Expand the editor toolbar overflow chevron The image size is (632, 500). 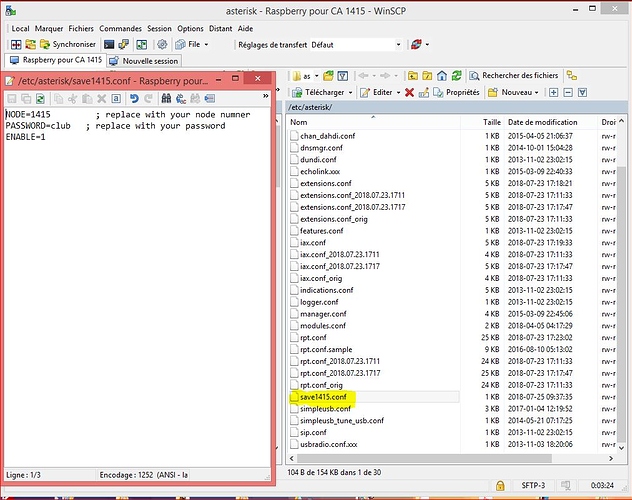[265, 96]
